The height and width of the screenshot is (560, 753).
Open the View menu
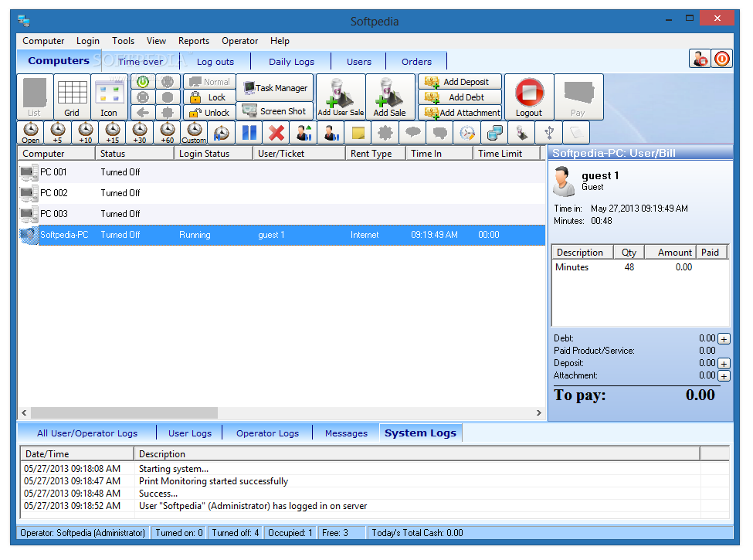[156, 41]
